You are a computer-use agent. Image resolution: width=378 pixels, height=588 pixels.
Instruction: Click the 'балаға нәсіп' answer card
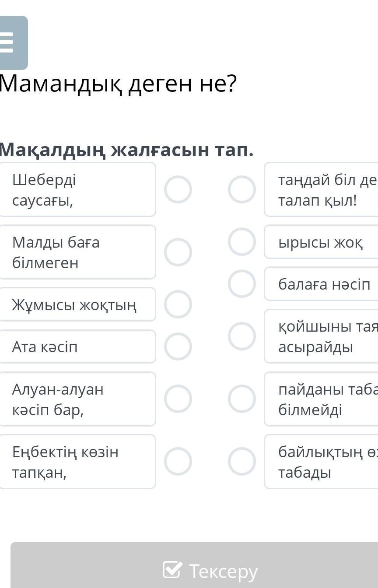pos(324,284)
